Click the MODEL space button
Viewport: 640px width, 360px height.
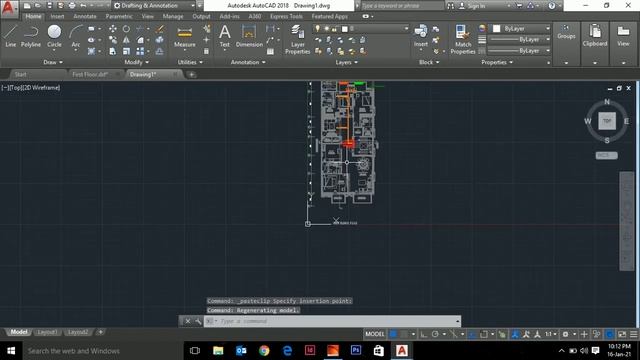(375, 334)
